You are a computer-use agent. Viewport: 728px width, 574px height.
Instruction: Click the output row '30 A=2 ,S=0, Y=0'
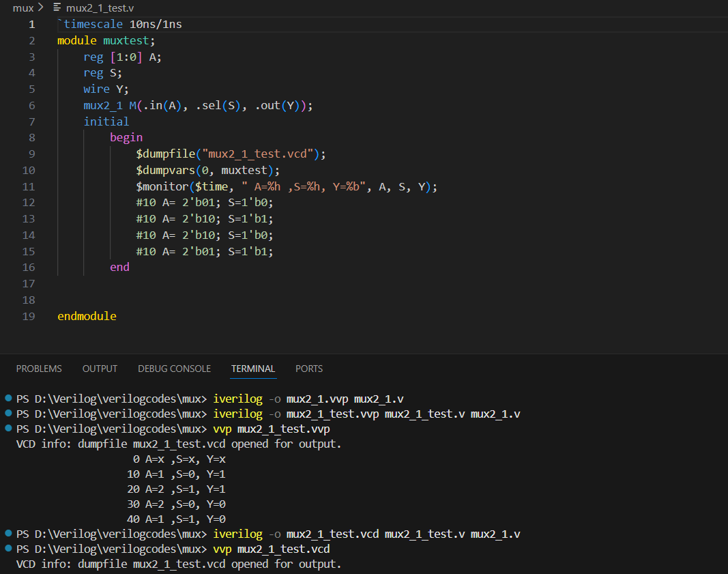coord(177,504)
